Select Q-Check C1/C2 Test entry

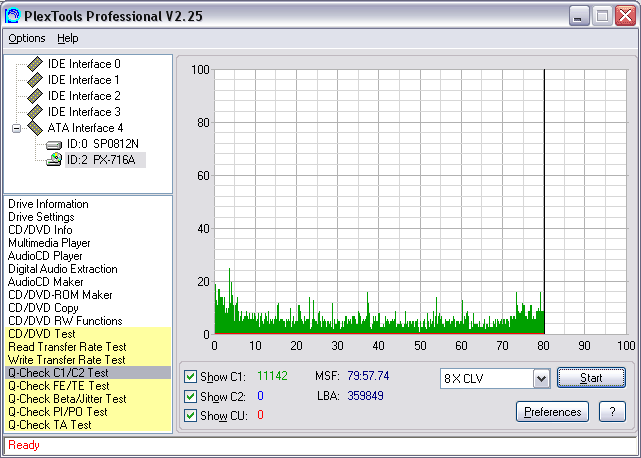[x=88, y=373]
